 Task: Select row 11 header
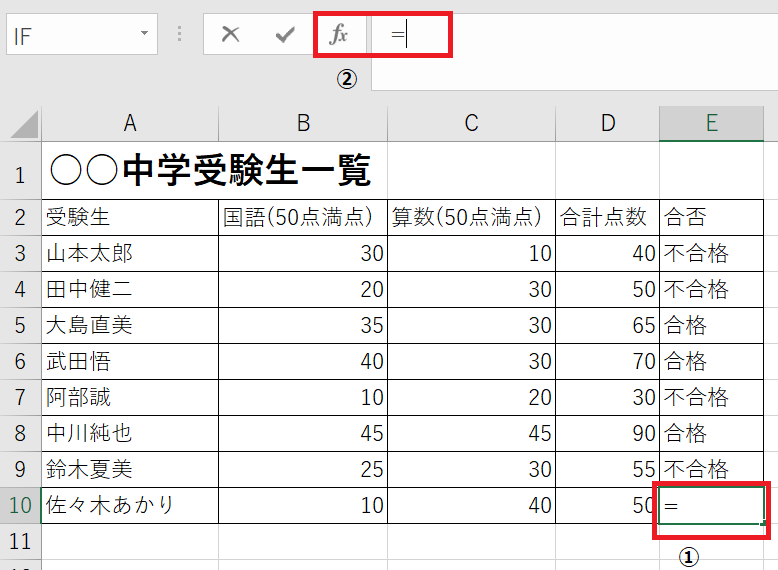click(20, 541)
